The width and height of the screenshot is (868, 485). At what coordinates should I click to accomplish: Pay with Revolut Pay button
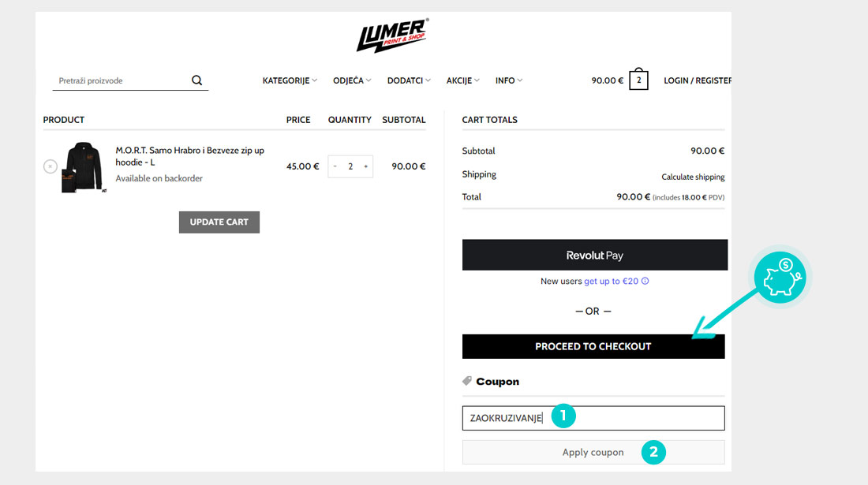(594, 255)
